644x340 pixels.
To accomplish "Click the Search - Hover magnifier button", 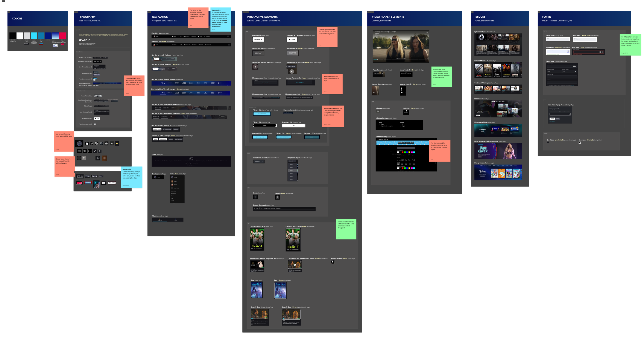I will [x=277, y=197].
